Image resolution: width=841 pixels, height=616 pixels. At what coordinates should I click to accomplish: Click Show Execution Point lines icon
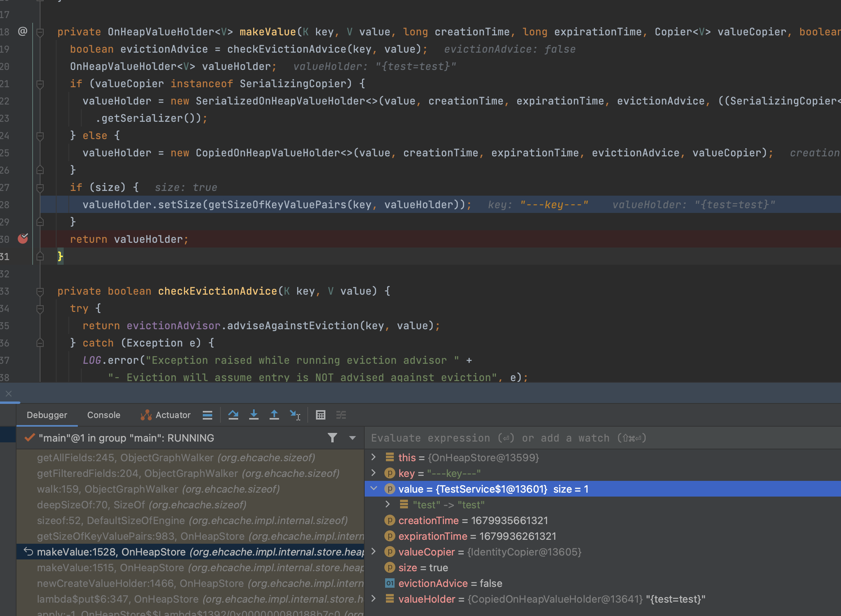[x=207, y=415]
